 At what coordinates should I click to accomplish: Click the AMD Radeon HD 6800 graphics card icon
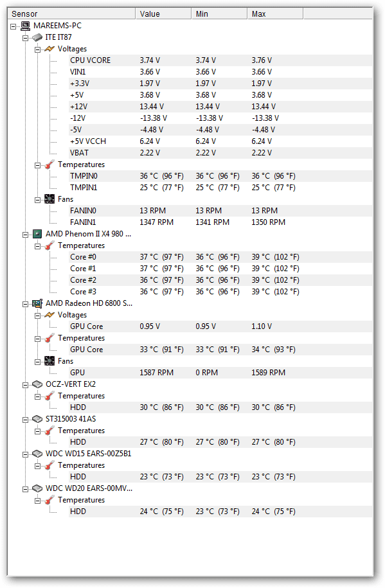point(37,303)
